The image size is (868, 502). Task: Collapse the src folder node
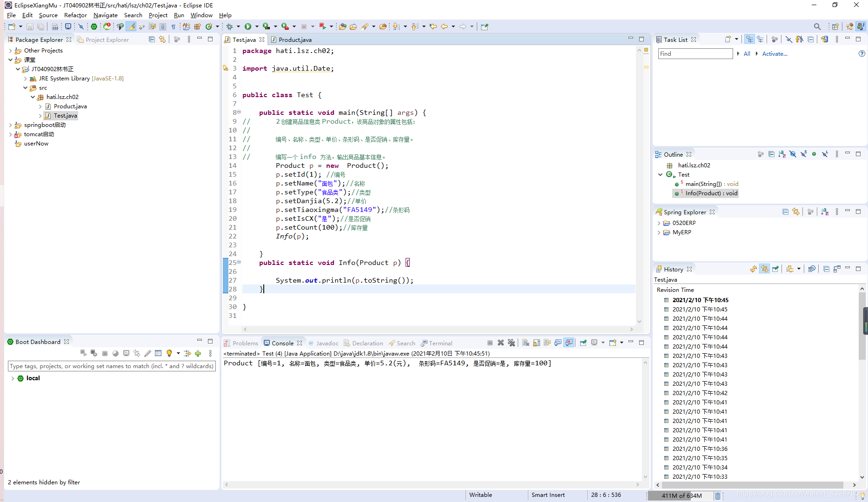click(x=25, y=88)
